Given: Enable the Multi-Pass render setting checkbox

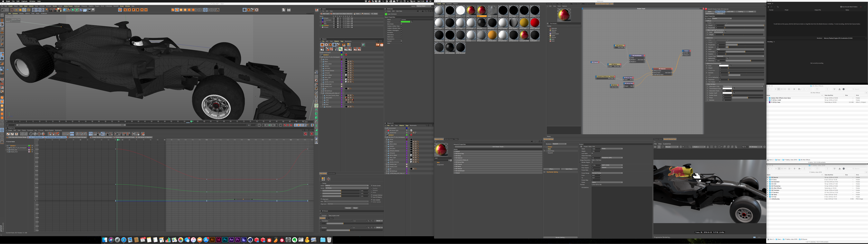Looking at the screenshot, I should point(545,151).
